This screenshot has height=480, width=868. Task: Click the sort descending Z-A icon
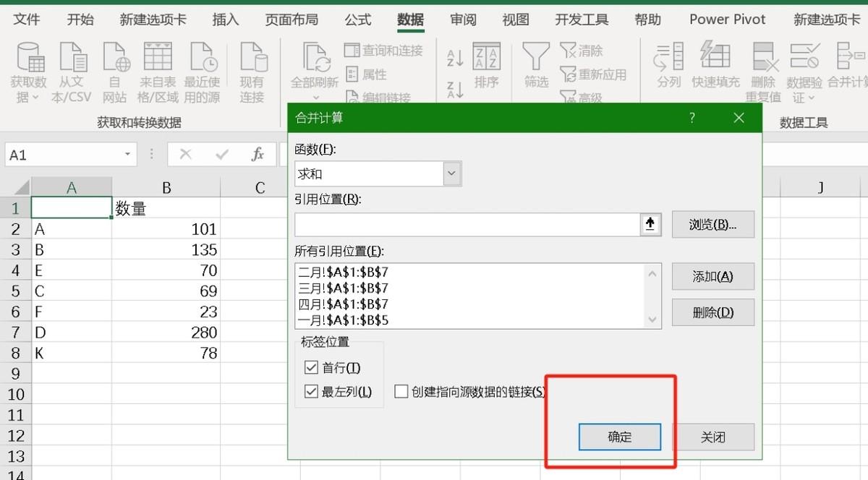pyautogui.click(x=456, y=89)
